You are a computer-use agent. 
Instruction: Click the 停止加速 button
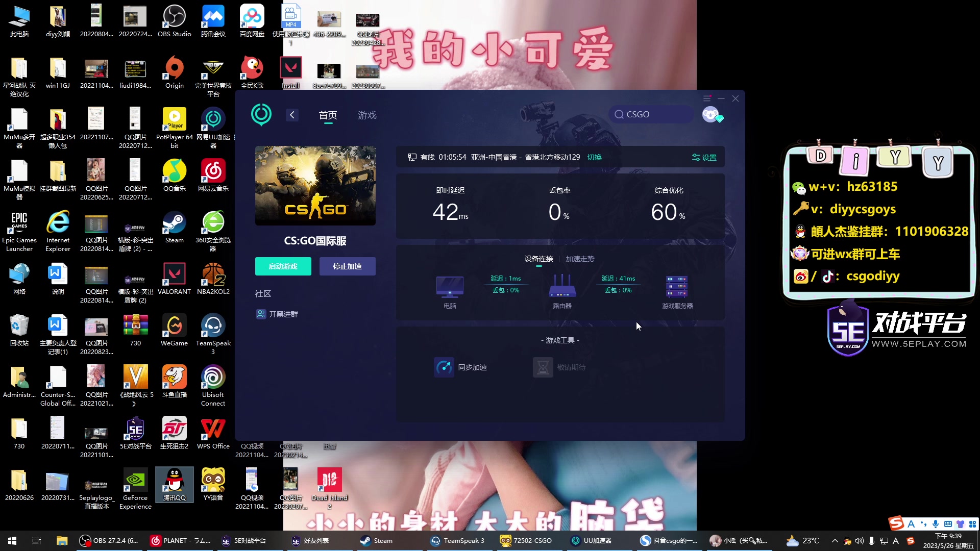pyautogui.click(x=348, y=266)
